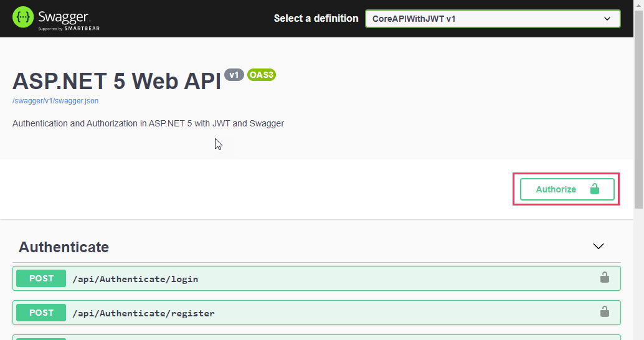The image size is (644, 340).
Task: Open the /swagger/v1/swagger.json link
Action: 55,101
